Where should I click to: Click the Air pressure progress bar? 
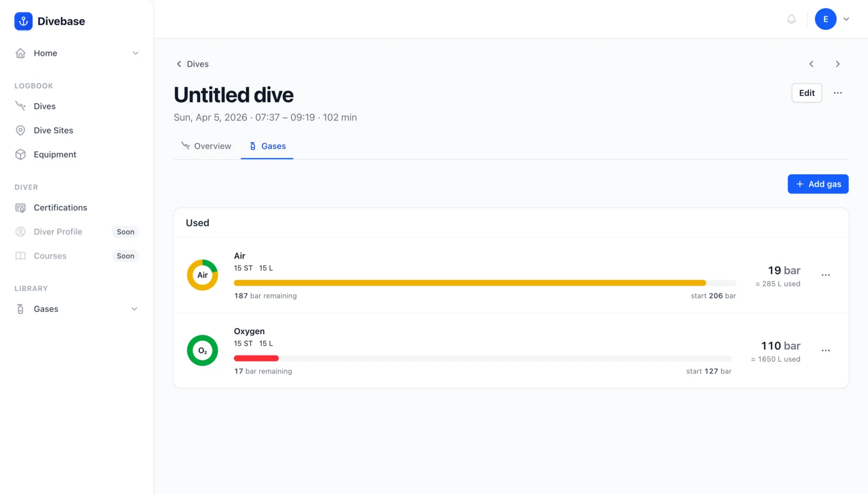point(485,283)
